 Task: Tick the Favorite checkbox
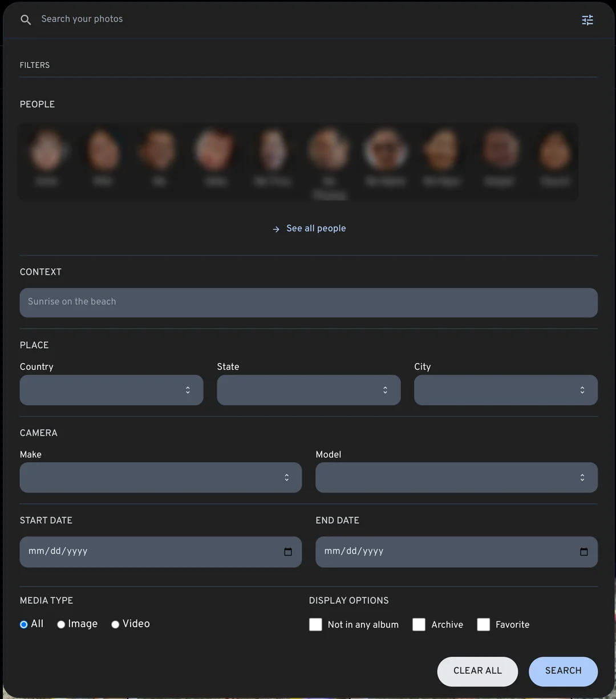tap(483, 624)
